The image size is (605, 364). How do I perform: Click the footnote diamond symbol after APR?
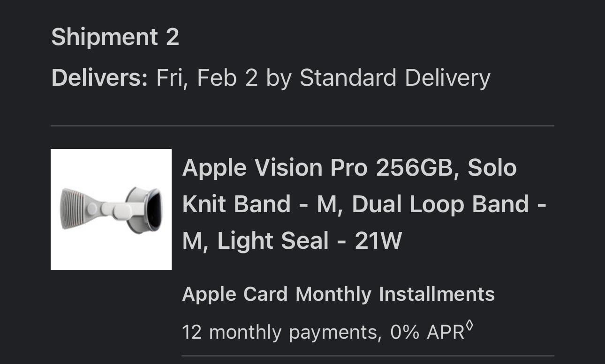tap(470, 327)
